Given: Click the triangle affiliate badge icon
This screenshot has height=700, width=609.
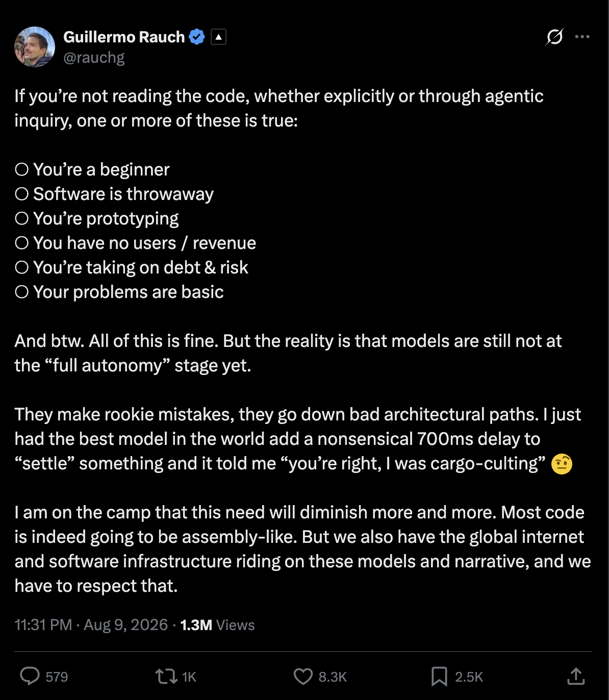Looking at the screenshot, I should (219, 37).
